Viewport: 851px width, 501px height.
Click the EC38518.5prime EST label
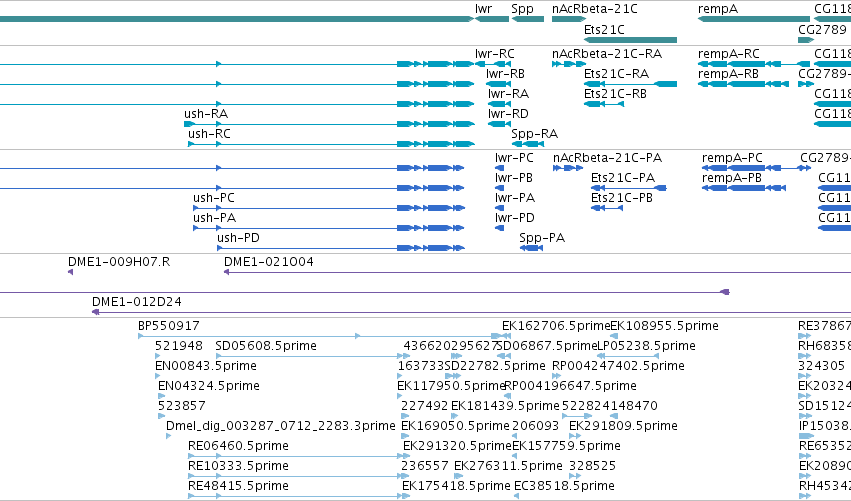click(564, 486)
